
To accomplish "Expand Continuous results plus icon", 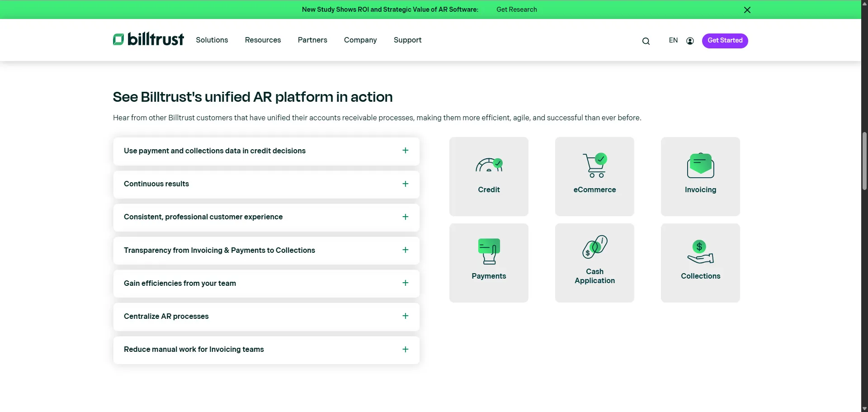I will [x=406, y=184].
